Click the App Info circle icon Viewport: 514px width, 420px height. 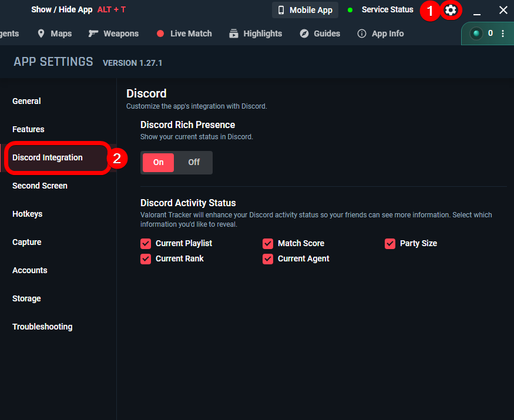tap(362, 33)
